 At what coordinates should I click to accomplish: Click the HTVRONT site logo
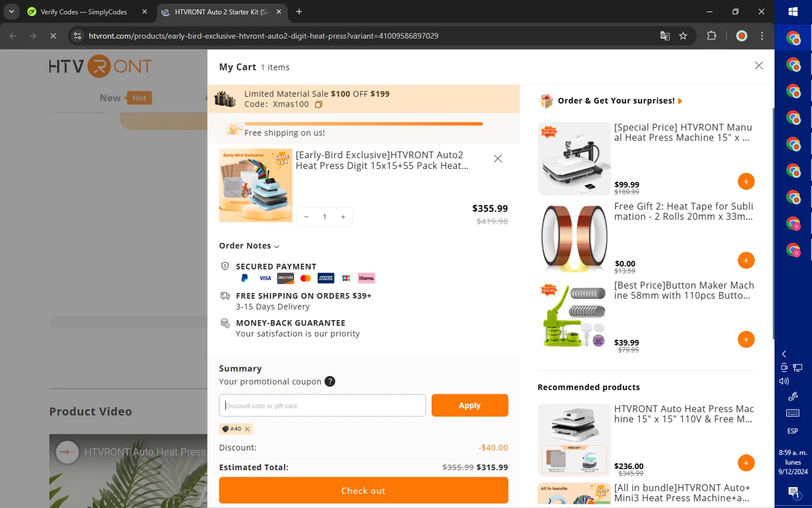pyautogui.click(x=100, y=66)
